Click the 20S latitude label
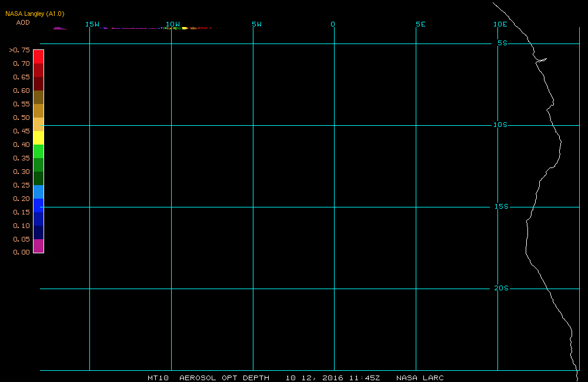The height and width of the screenshot is (382, 588). pyautogui.click(x=502, y=289)
